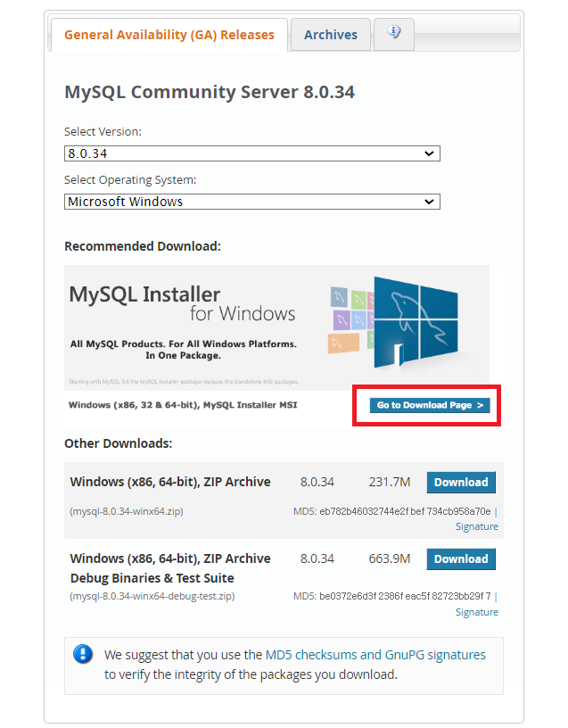The height and width of the screenshot is (728, 568).
Task: Download the 231.7M ZIP Archive
Action: [x=461, y=483]
